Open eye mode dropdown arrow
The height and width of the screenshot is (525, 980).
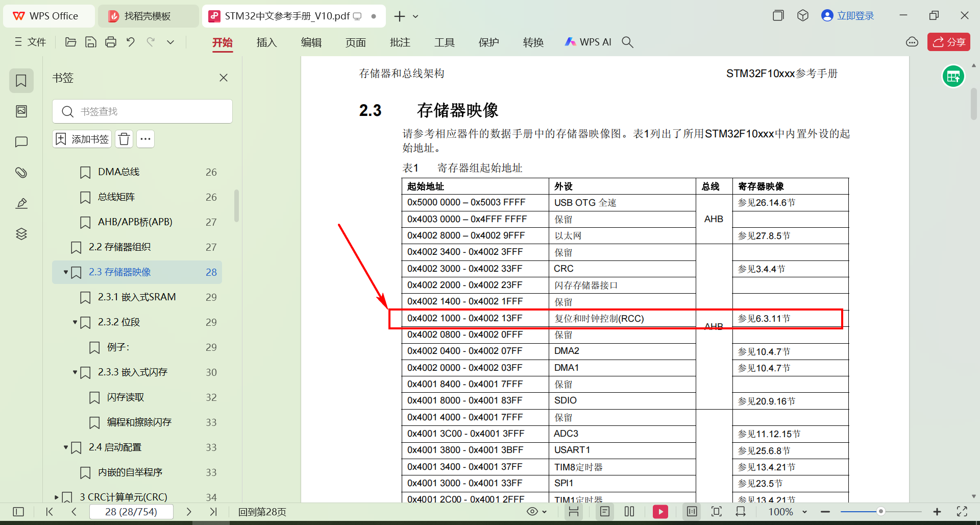pyautogui.click(x=545, y=511)
